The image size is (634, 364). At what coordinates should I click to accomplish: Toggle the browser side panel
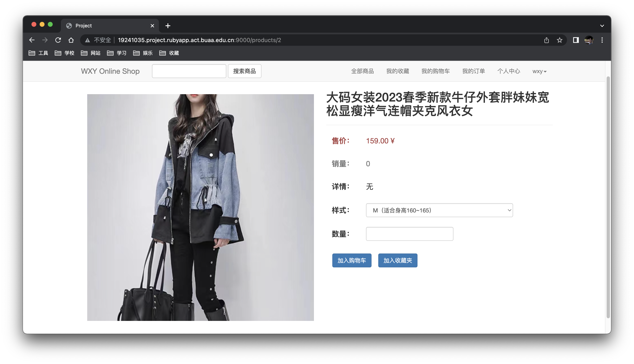[576, 40]
